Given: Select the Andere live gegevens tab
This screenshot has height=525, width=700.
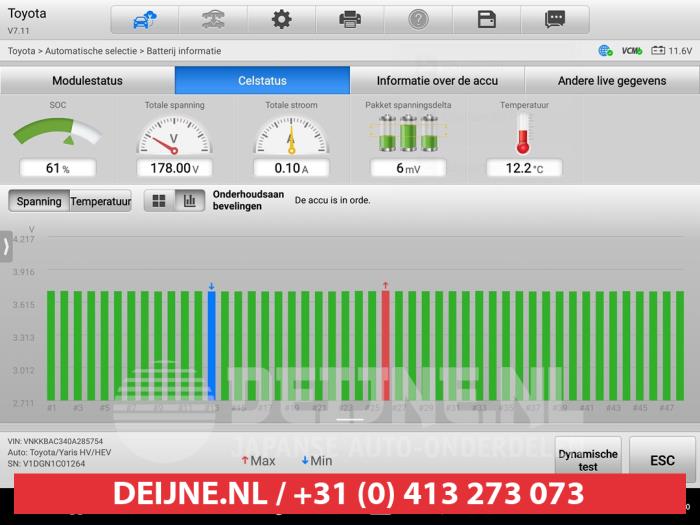Looking at the screenshot, I should click(x=612, y=81).
